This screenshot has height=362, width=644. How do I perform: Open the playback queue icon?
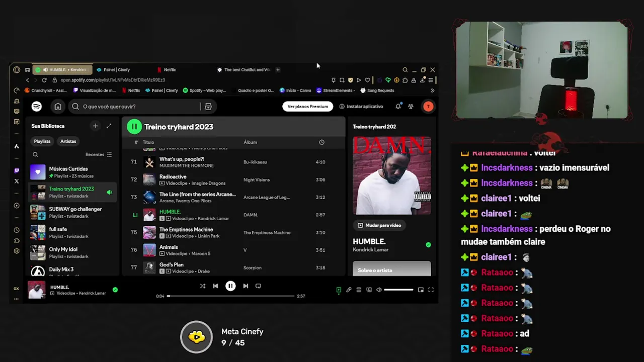point(359,290)
